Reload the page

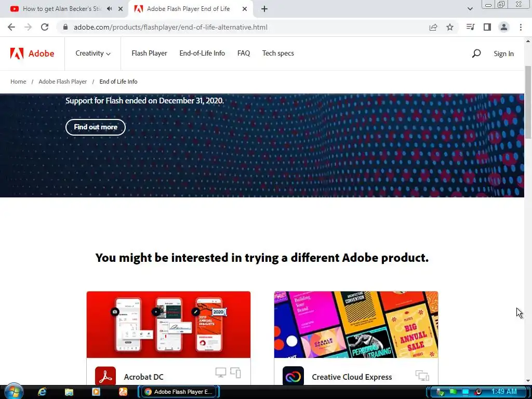45,27
